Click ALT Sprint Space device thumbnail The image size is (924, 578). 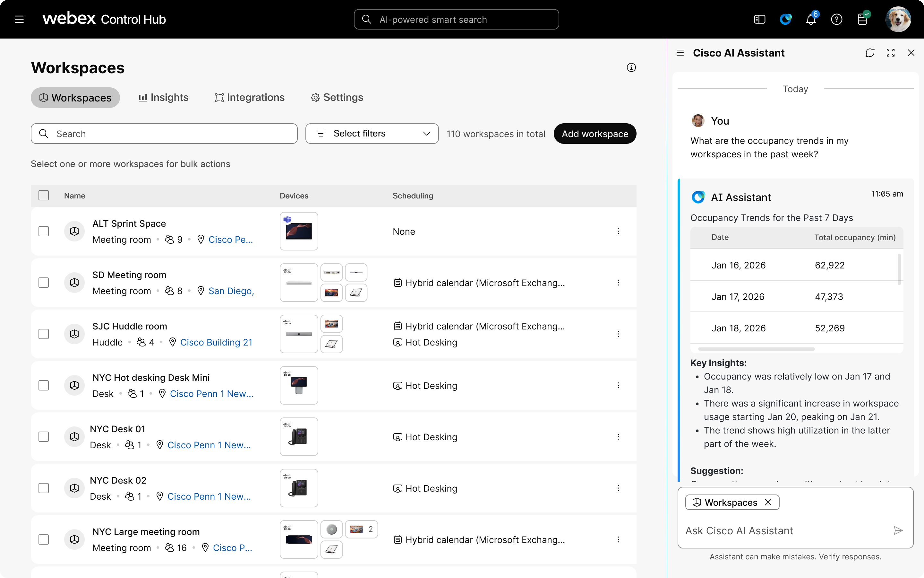tap(299, 231)
